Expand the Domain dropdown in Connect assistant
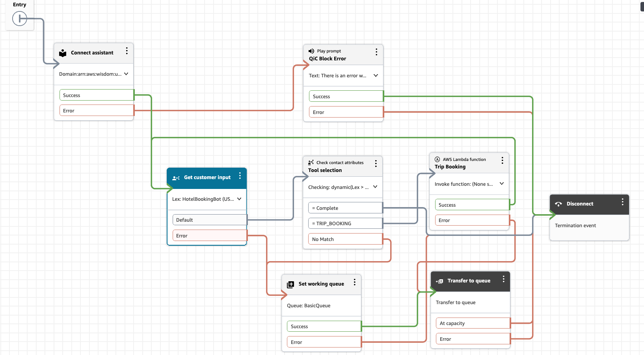 126,74
